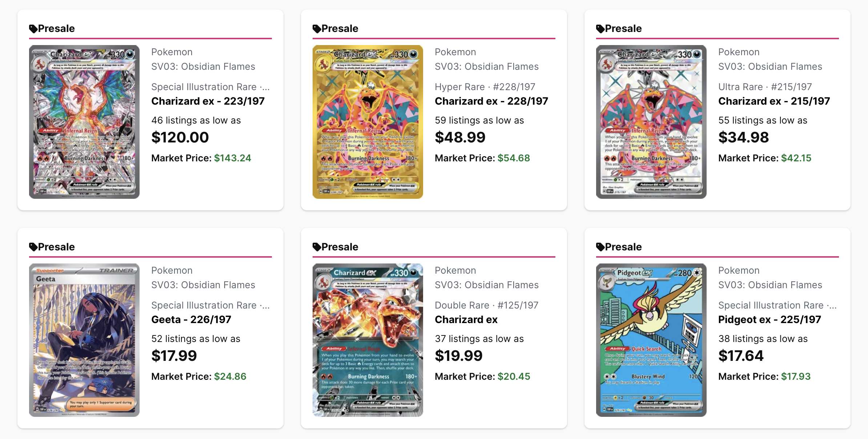
Task: Open the Pidgeot ex - 225/197 listing title
Action: 770,319
